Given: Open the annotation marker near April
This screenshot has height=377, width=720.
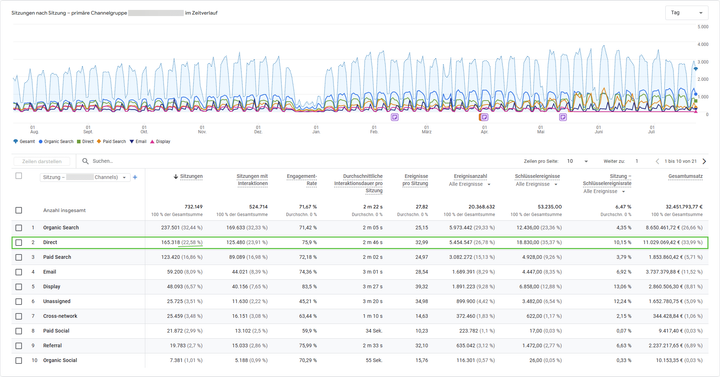Looking at the screenshot, I should (x=484, y=117).
